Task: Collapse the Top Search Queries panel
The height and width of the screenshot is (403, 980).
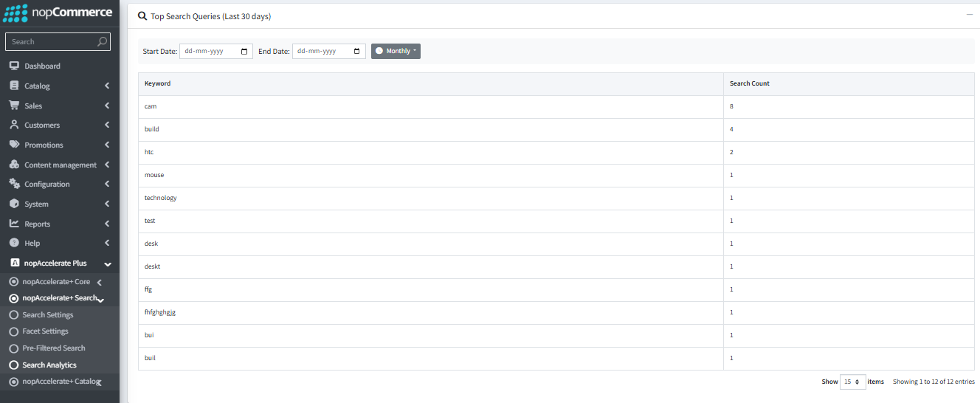Action: (x=970, y=15)
